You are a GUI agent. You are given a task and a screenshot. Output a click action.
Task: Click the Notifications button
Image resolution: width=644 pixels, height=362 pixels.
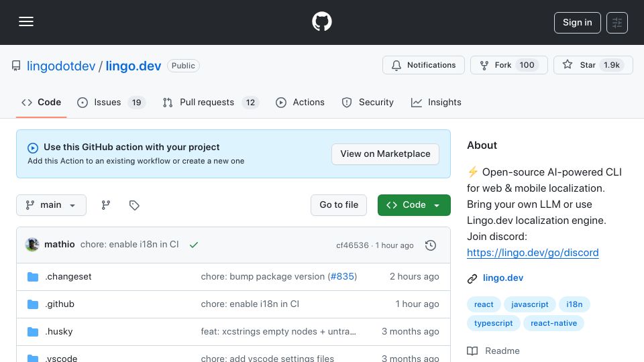tap(423, 65)
